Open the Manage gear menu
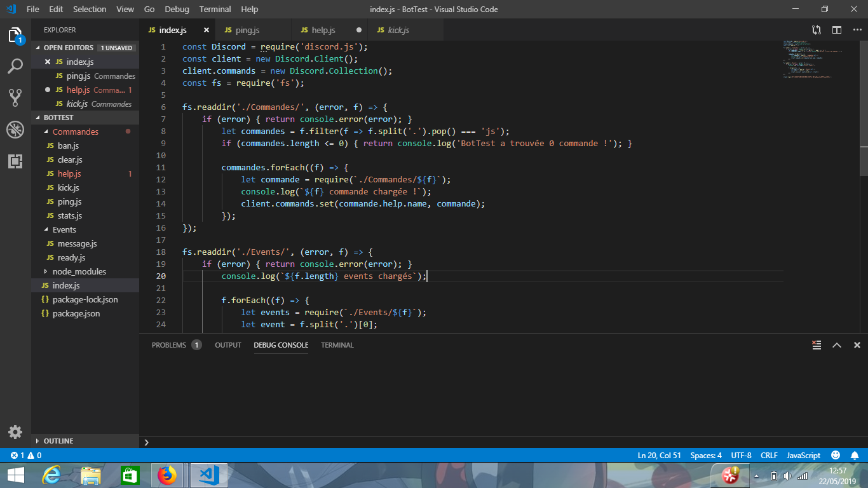Viewport: 868px width, 488px height. click(15, 432)
